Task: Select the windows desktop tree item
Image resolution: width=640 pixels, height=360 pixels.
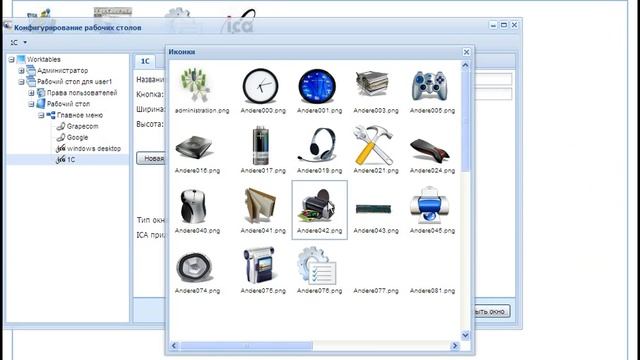Action: 93,149
